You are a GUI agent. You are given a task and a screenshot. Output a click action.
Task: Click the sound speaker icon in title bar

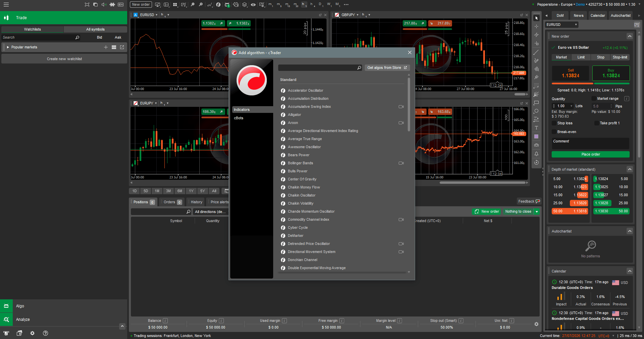tap(104, 5)
